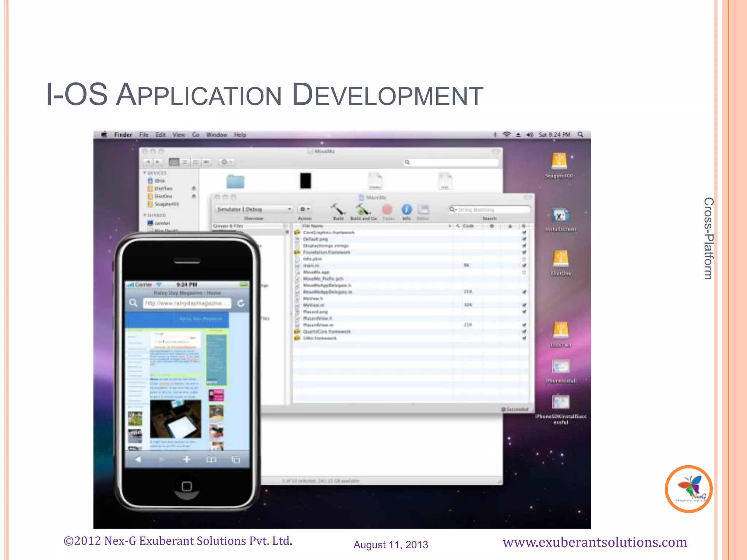Toggle target checkbox for MoveMe.app
The height and width of the screenshot is (560, 747).
[x=524, y=272]
